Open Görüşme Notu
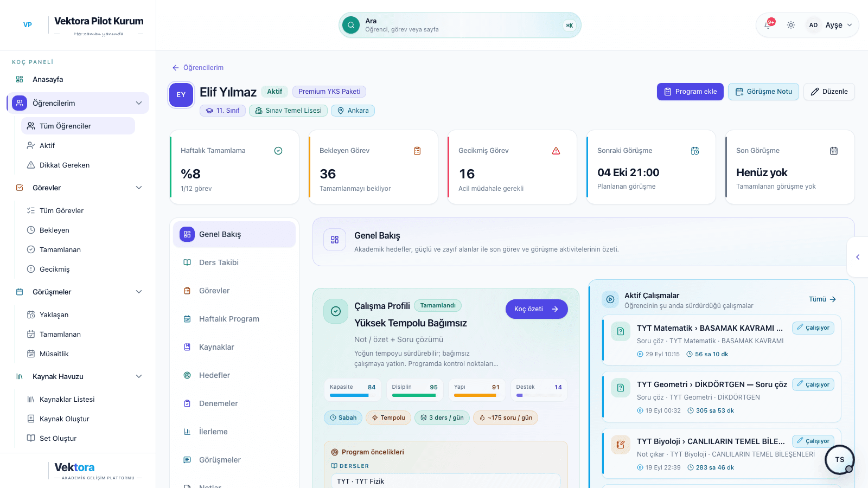Image resolution: width=868 pixels, height=488 pixels. (x=763, y=92)
